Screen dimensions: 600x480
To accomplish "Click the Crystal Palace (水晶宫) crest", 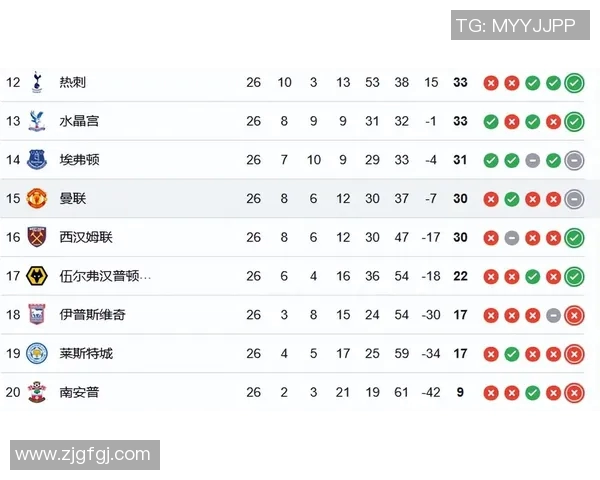I will 37,121.
